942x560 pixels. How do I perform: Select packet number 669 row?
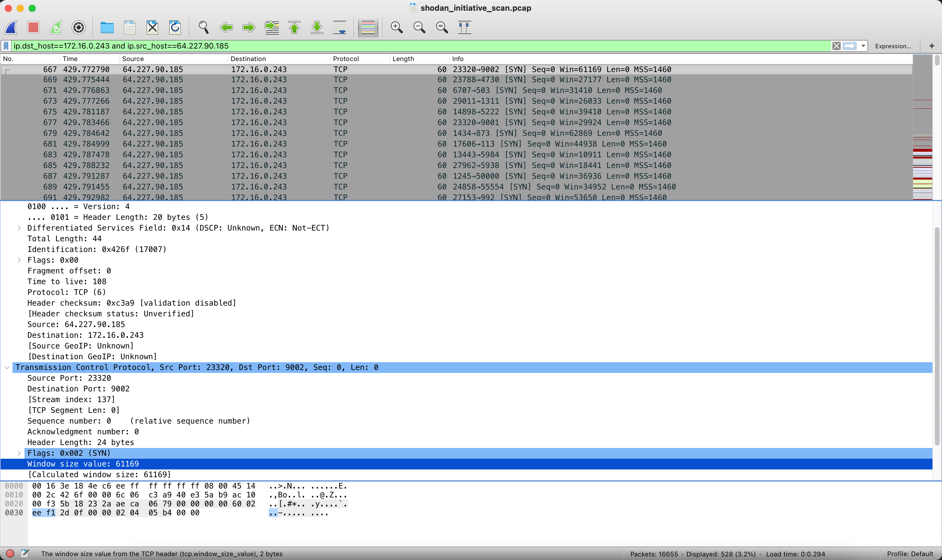point(456,80)
